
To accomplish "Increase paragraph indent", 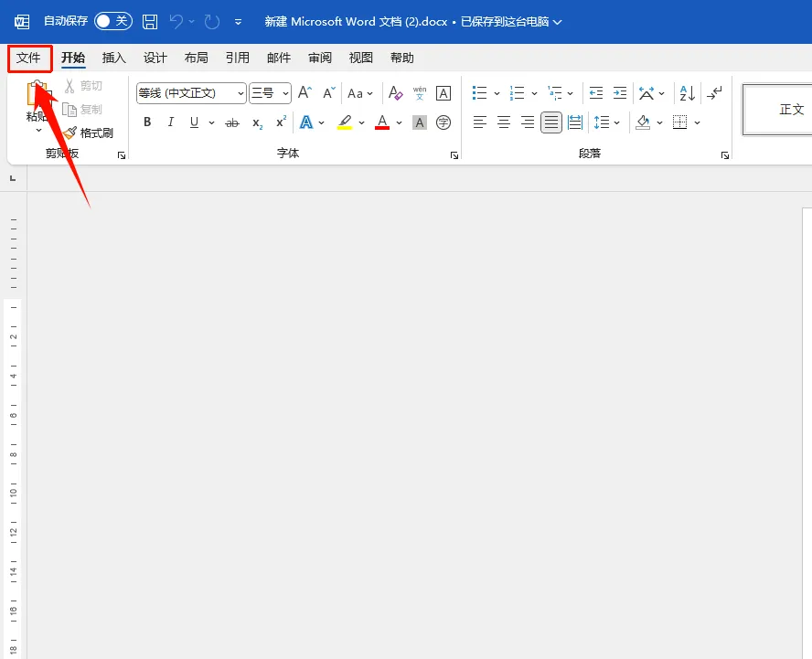I will (620, 93).
